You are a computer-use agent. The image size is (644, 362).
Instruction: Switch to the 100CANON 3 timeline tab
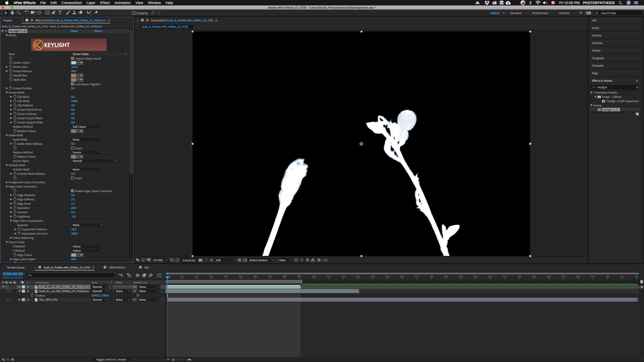(117, 267)
